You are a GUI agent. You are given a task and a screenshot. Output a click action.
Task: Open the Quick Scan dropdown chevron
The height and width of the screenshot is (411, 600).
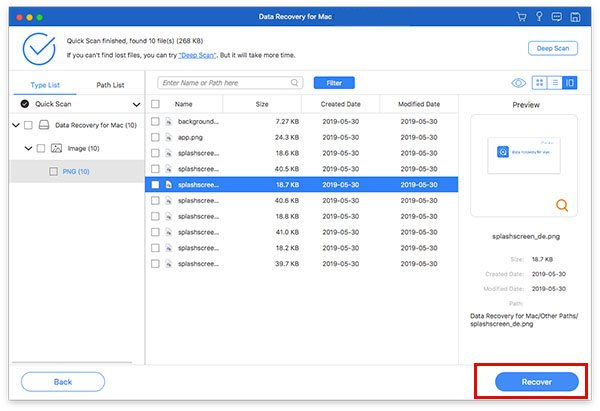coord(136,104)
